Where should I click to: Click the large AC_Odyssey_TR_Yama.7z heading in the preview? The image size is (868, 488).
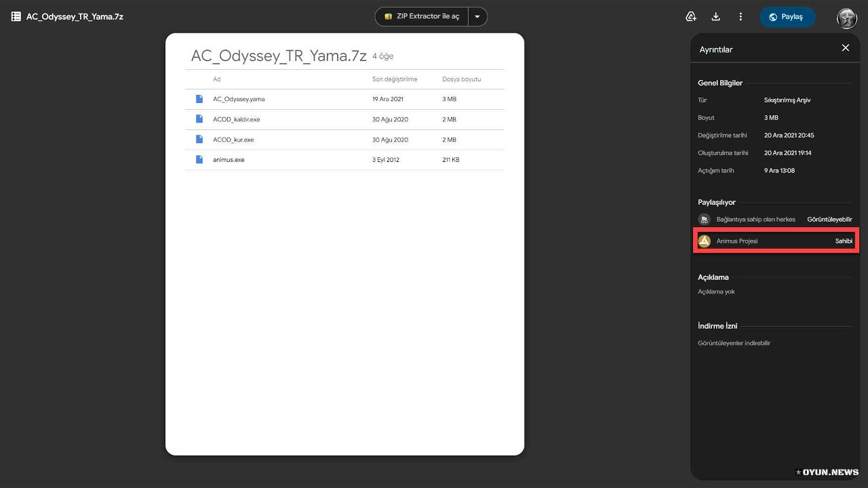click(279, 56)
